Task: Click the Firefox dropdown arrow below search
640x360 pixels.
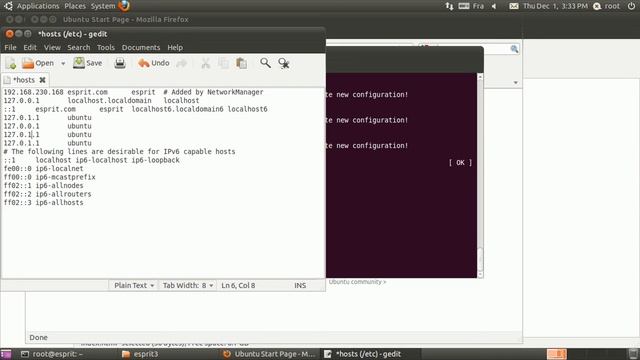Action: [x=516, y=83]
